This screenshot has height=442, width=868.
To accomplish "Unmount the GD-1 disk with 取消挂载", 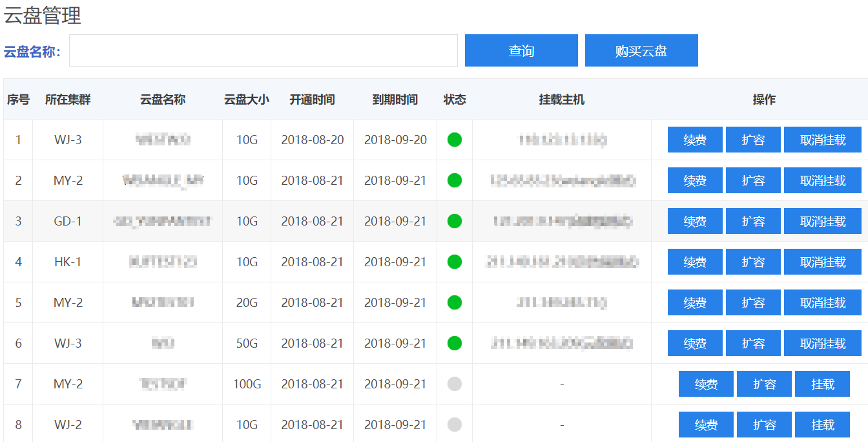I will (823, 221).
